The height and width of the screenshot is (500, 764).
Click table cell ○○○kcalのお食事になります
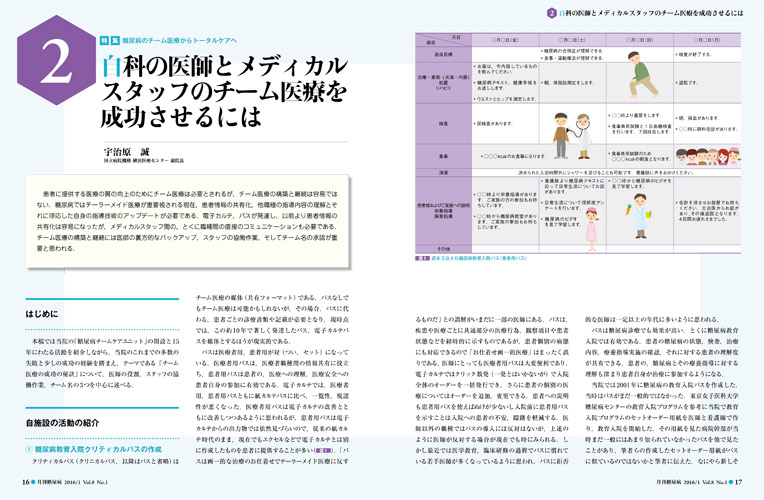[x=514, y=156]
